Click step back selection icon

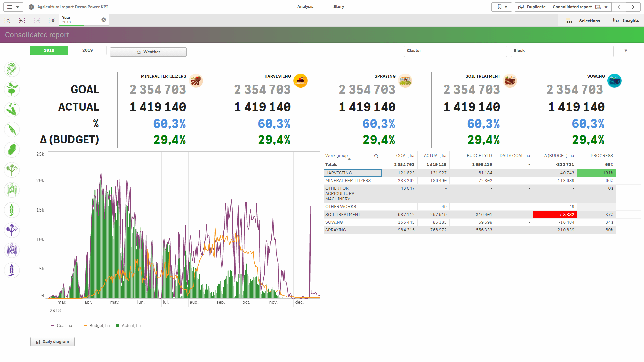(22, 21)
